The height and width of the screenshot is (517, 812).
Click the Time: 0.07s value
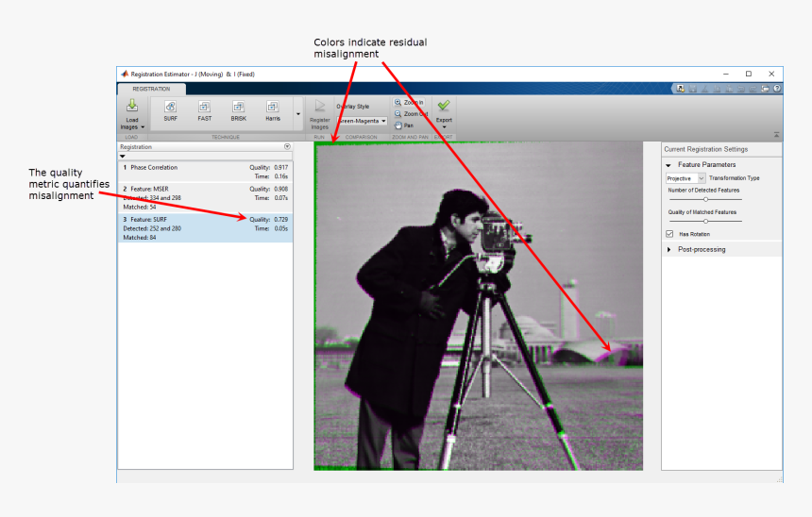[x=271, y=198]
